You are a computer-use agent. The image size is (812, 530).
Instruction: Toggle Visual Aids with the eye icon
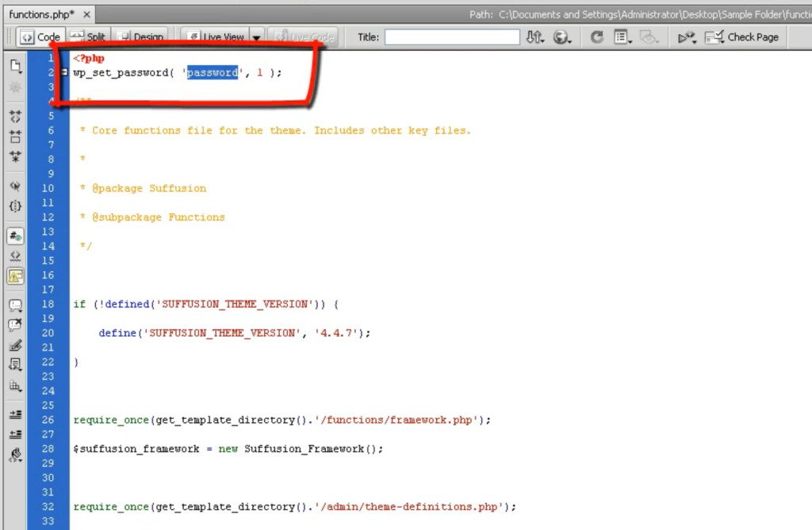point(648,36)
